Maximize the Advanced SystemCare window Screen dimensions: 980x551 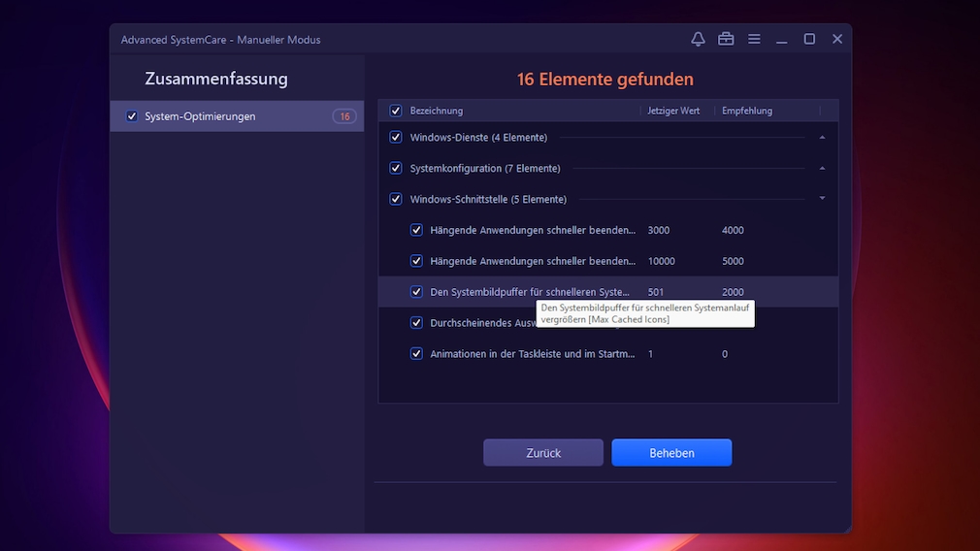pyautogui.click(x=809, y=39)
